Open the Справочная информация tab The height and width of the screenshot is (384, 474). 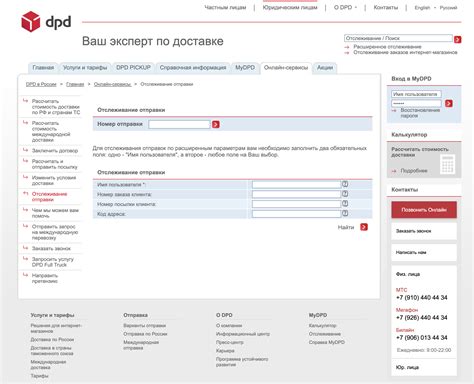(193, 68)
